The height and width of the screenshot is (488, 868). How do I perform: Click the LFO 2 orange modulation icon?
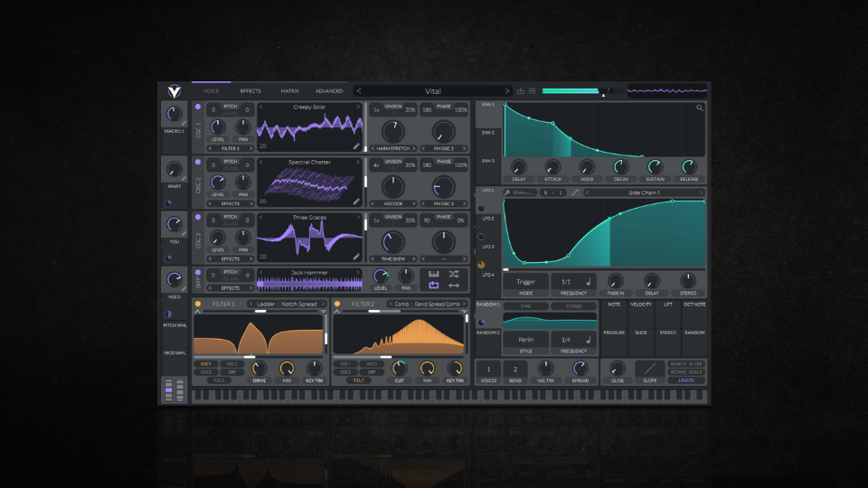481,237
